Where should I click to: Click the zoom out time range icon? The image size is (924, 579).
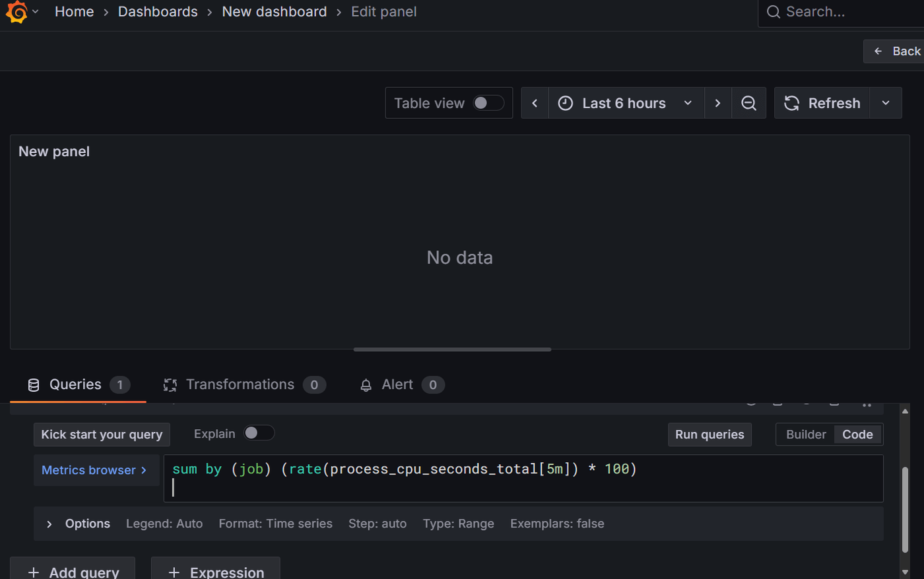(748, 103)
